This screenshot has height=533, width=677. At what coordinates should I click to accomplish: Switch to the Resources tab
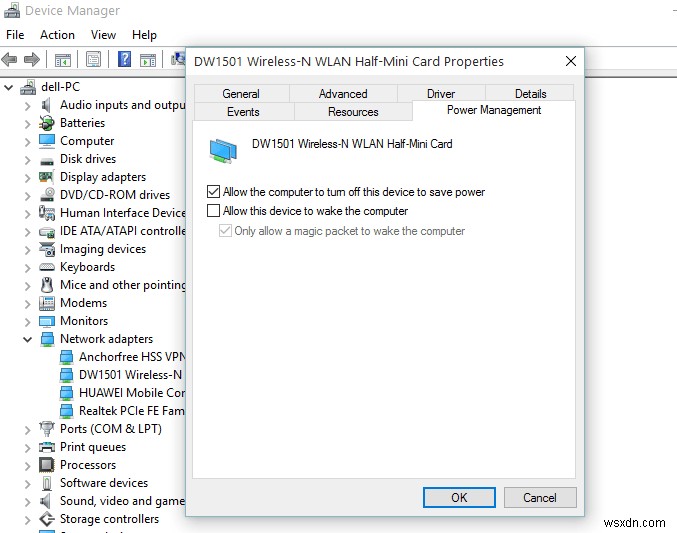[353, 111]
